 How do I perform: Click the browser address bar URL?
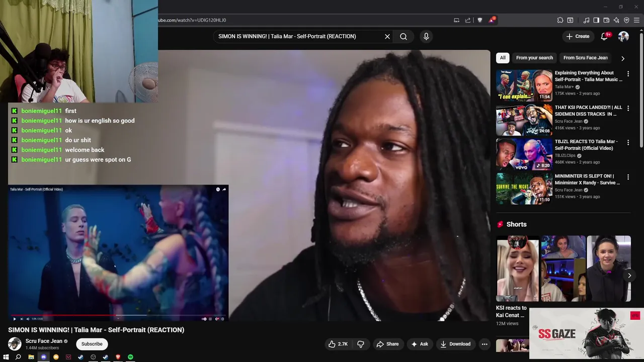(192, 20)
